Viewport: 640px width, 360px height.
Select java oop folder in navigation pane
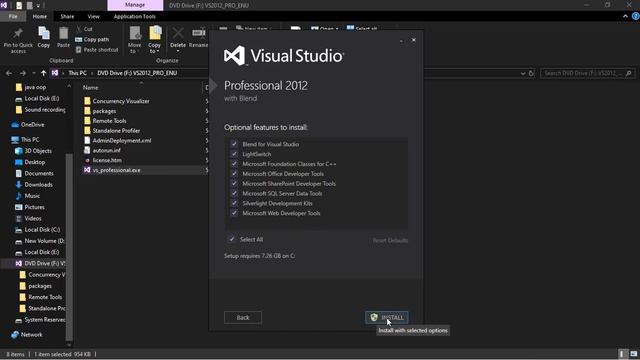(31, 87)
